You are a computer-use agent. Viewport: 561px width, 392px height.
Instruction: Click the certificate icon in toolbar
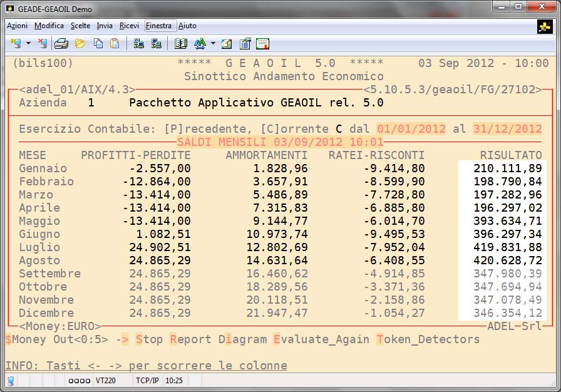(x=262, y=44)
